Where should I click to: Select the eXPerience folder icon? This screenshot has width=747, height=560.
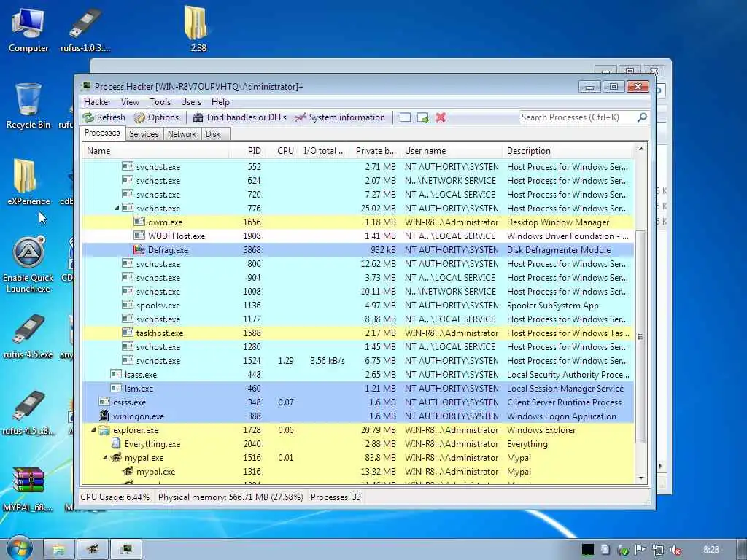[28, 182]
